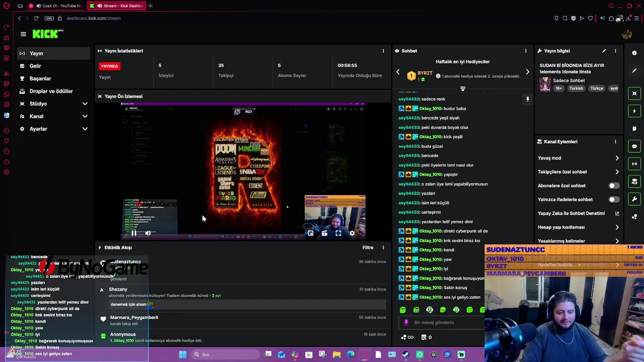Toggle Yalnızca ifadelerle sohbet switch
The image size is (644, 362).
point(613,200)
